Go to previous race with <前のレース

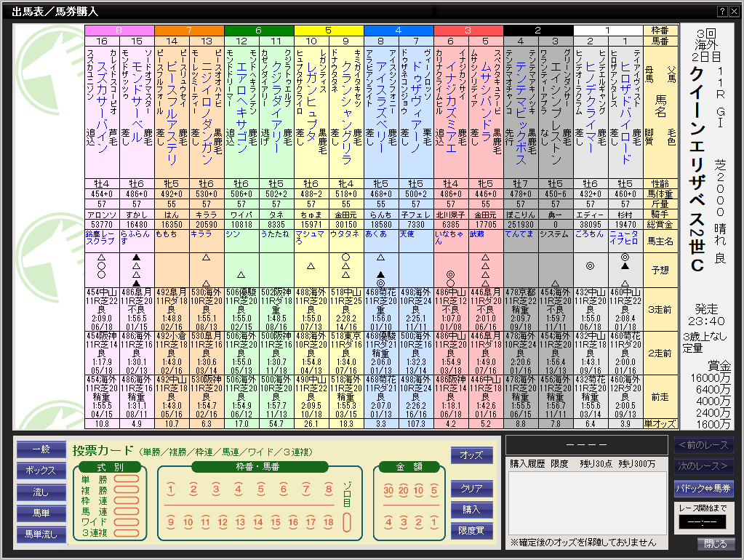(704, 445)
